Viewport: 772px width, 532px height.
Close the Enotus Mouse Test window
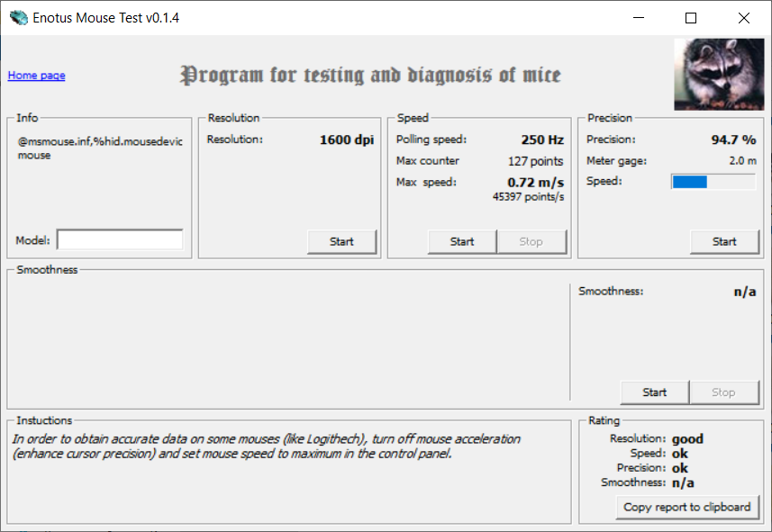tap(744, 18)
